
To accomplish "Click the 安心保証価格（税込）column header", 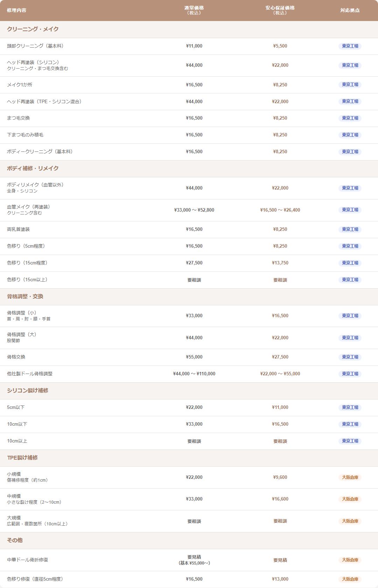I will pos(280,10).
